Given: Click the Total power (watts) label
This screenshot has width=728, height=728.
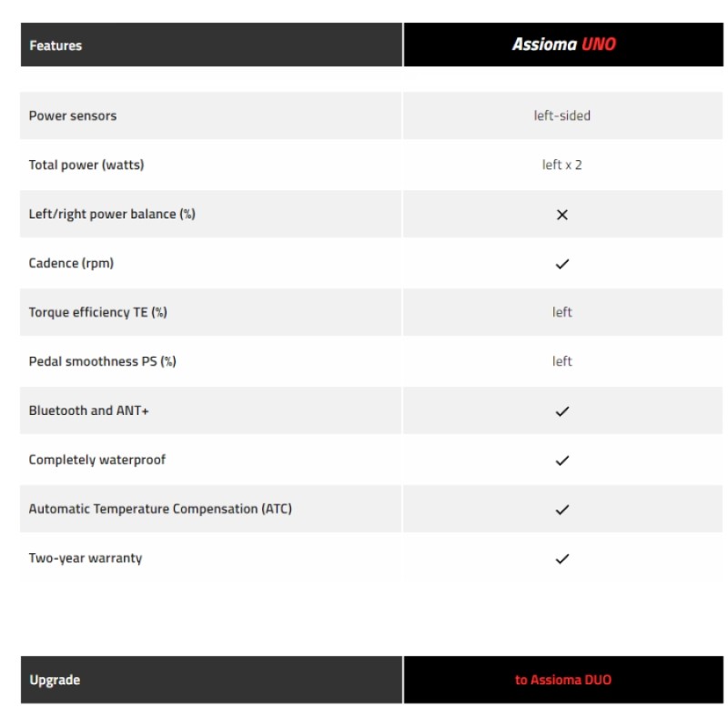Looking at the screenshot, I should point(86,165).
